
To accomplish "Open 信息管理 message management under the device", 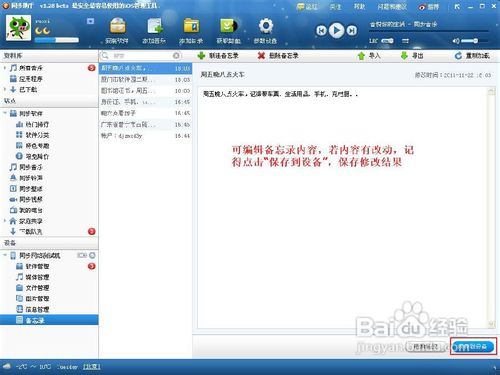I will point(32,309).
